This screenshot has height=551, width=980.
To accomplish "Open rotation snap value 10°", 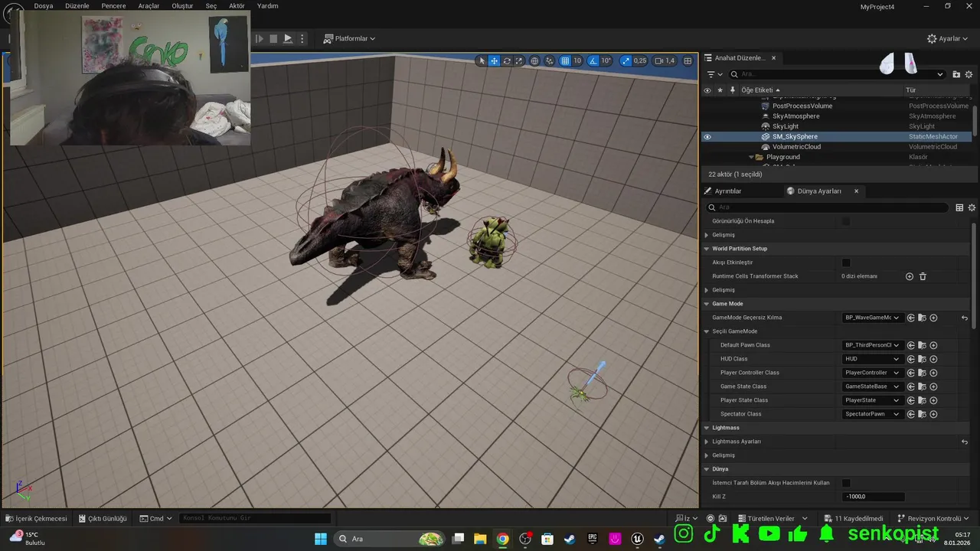I will tap(606, 60).
